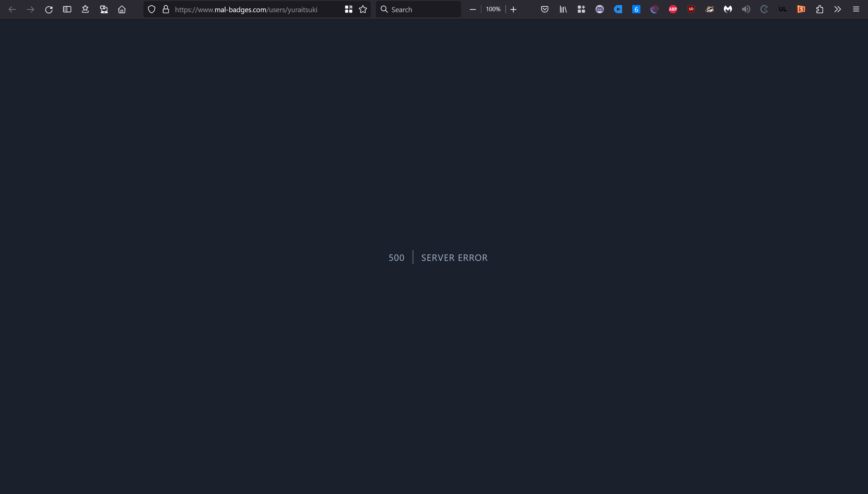Screen dimensions: 868x494
Task: Click the Discord extension icon
Action: click(600, 9)
